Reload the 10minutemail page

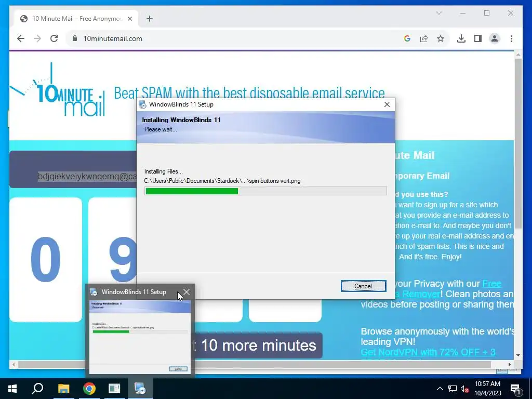[54, 38]
